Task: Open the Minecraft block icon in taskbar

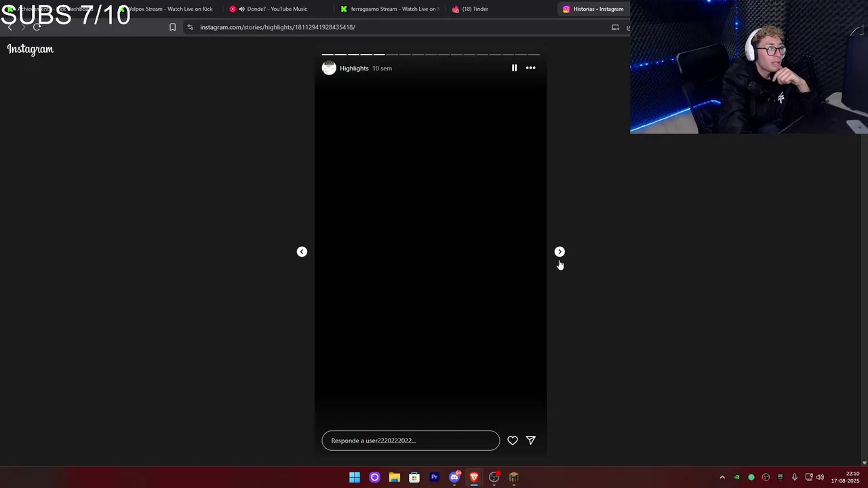Action: [x=514, y=477]
